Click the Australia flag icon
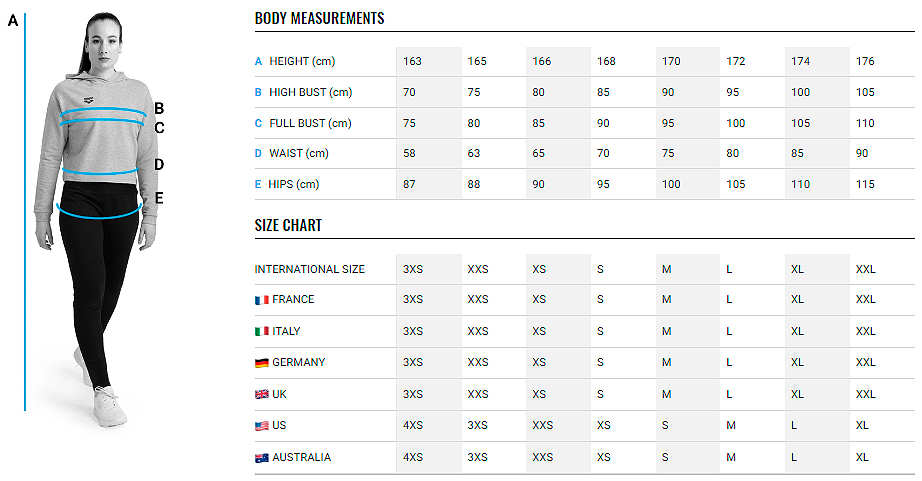 coord(262,457)
